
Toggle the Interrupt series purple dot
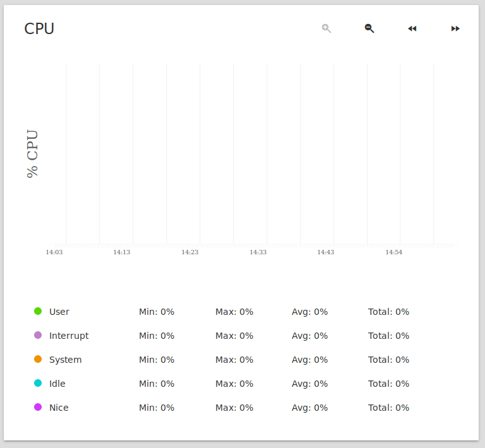pyautogui.click(x=38, y=335)
